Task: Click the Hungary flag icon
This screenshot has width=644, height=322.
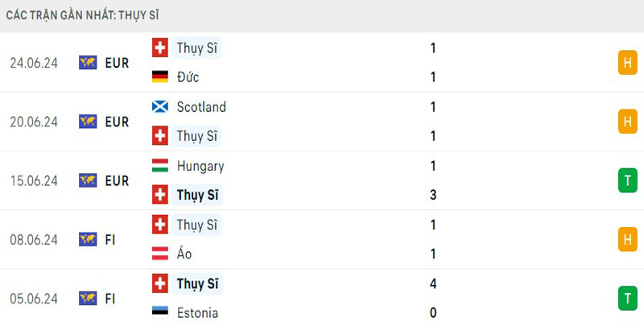Action: 159,166
